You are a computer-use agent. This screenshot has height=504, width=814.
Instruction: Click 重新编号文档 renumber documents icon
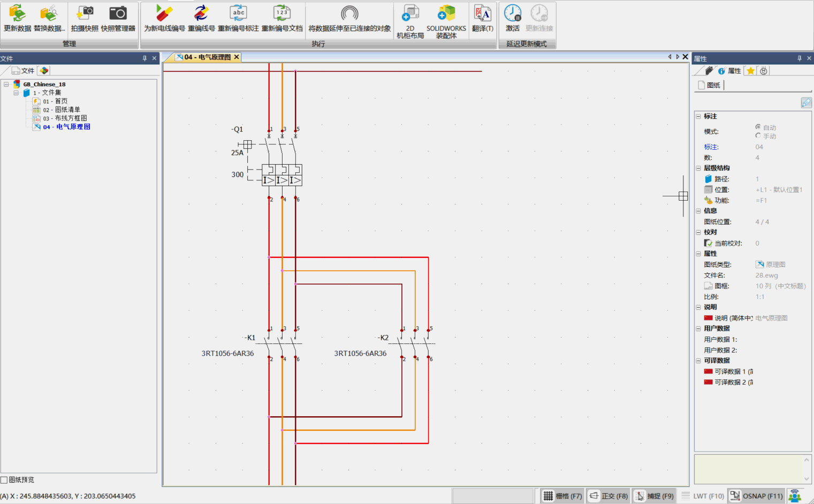(282, 13)
